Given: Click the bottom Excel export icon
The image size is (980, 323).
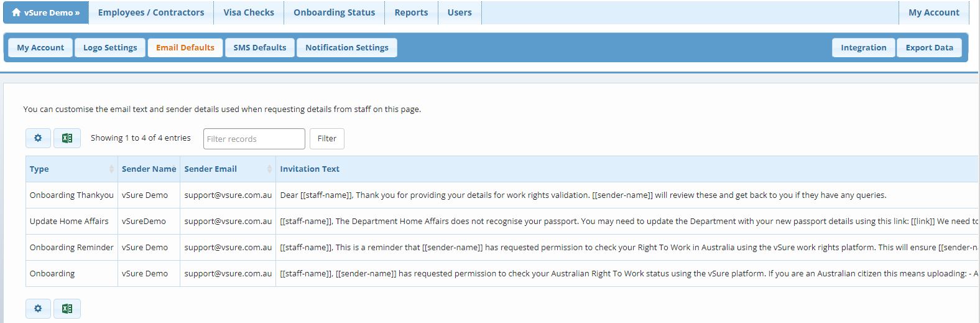Looking at the screenshot, I should pos(67,309).
